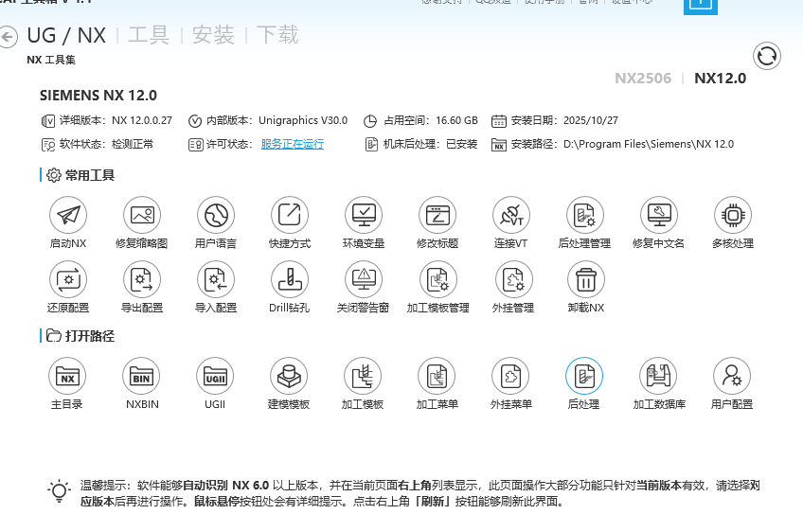The width and height of the screenshot is (803, 532).
Task: Click the install path D:\Program Files\Siemens\NX 12.0
Action: [649, 145]
